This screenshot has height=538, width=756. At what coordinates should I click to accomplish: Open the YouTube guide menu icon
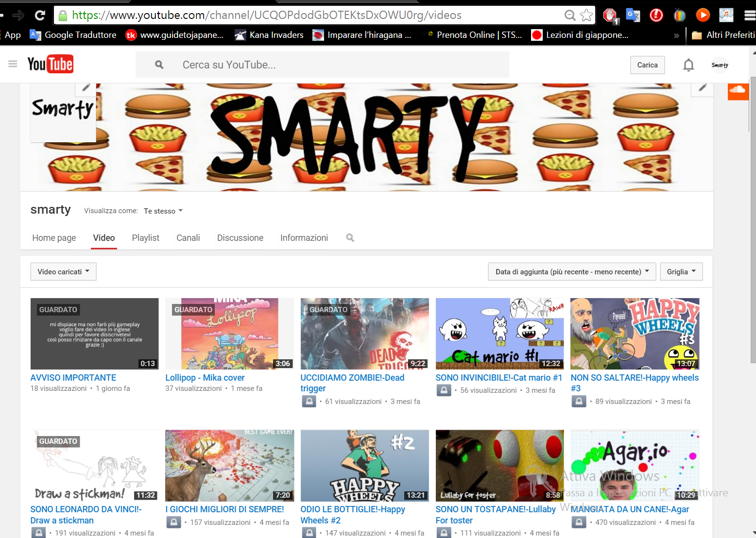click(13, 64)
